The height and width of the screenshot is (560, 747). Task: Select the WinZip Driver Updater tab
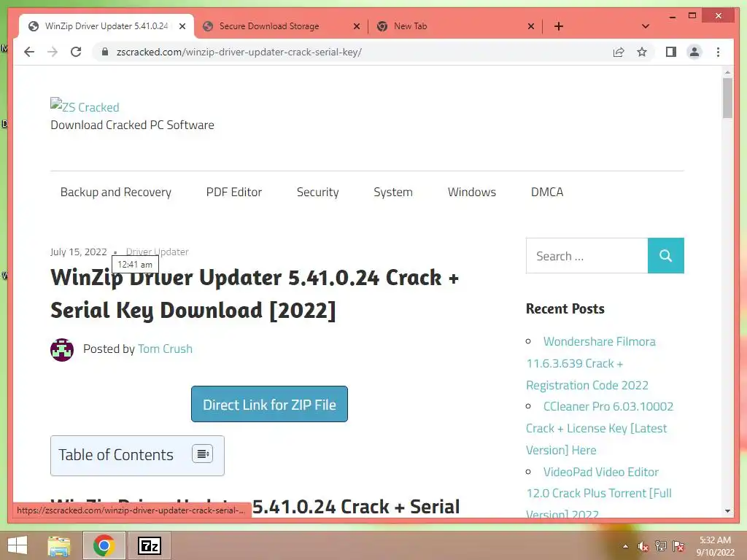point(107,26)
